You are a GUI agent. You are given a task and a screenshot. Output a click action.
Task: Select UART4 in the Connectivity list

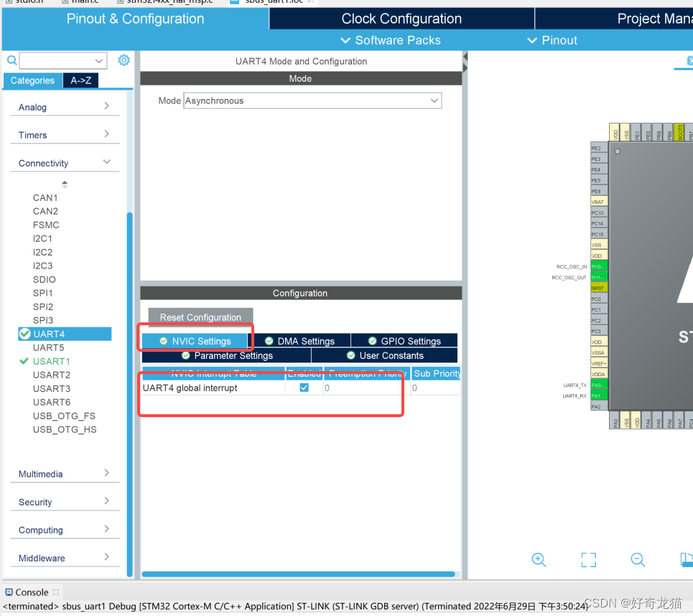click(65, 334)
